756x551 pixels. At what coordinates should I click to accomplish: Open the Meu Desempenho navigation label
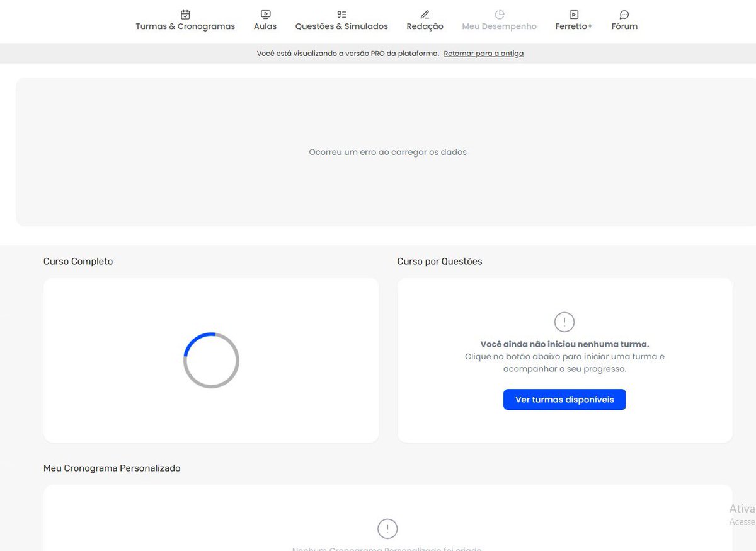point(500,26)
